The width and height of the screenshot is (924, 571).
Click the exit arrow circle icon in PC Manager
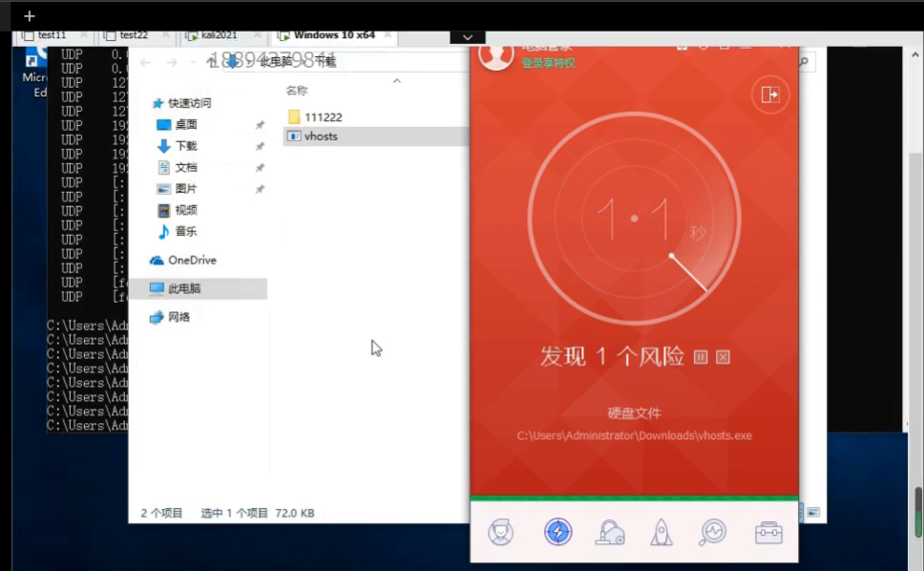click(770, 95)
